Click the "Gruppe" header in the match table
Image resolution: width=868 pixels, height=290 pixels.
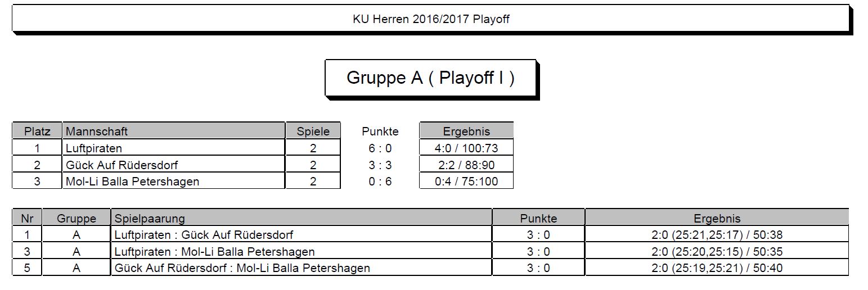tap(77, 218)
